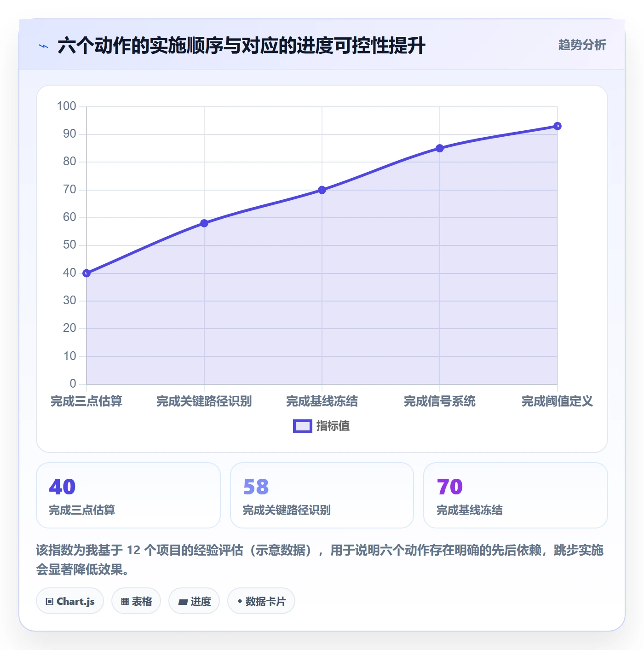Click x-axis label 完成阈值定义
644x650 pixels.
click(558, 401)
